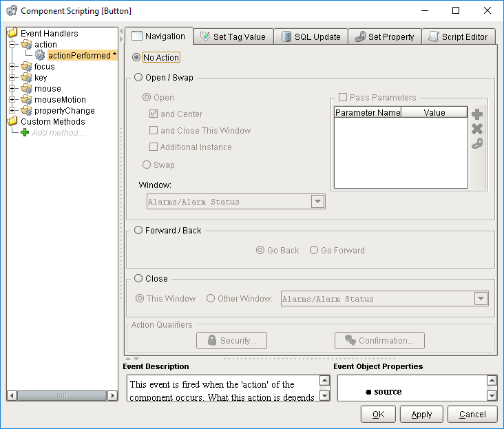Expand the focus event tree node
The height and width of the screenshot is (429, 504).
click(12, 67)
